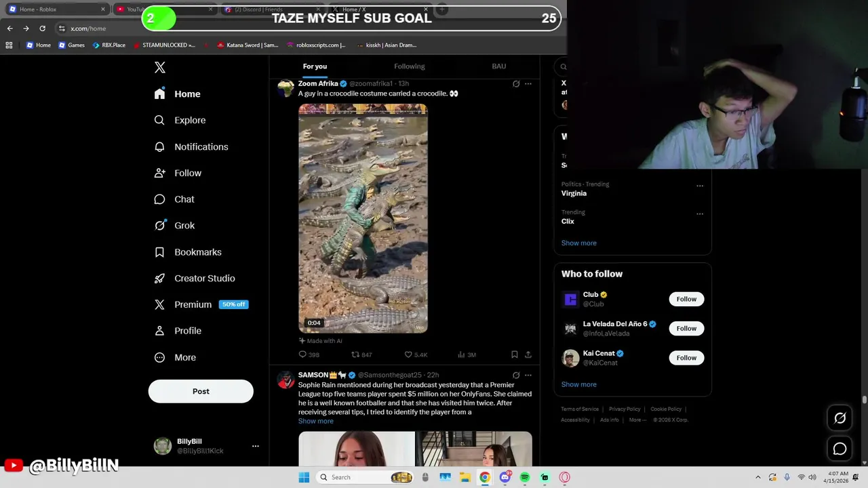Open Profile in the sidebar

178,331
